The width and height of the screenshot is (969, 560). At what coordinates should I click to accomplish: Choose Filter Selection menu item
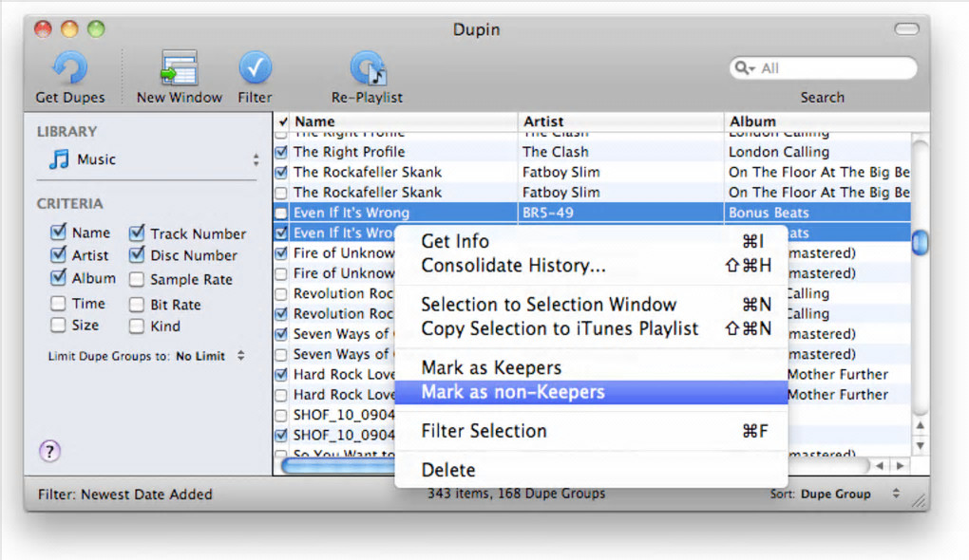point(592,431)
